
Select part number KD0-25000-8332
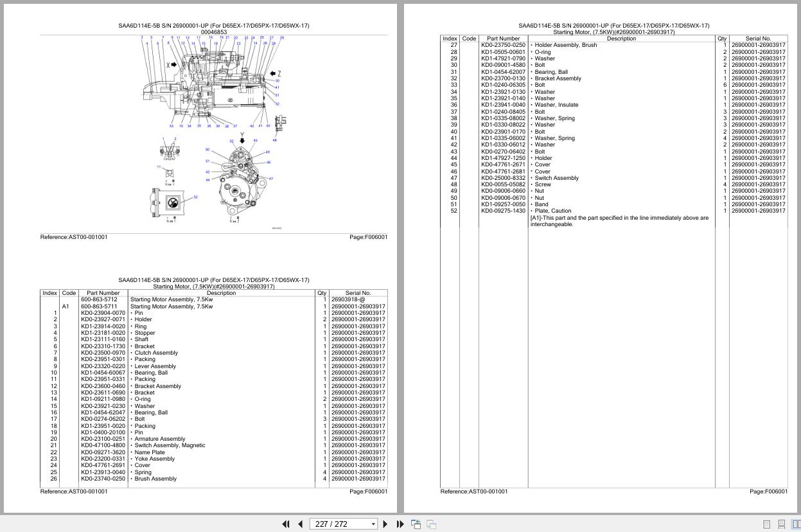click(x=503, y=178)
